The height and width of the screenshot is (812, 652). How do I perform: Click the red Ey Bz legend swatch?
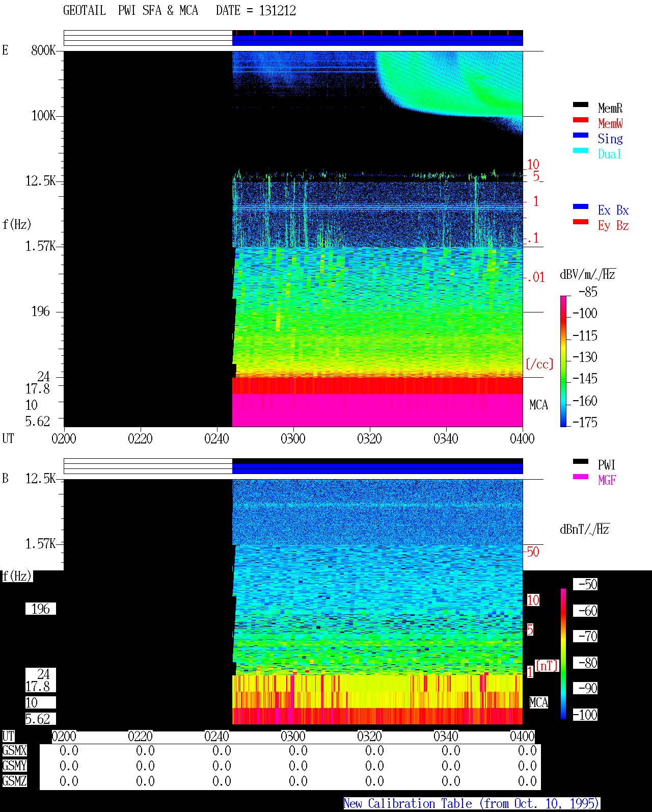point(581,222)
